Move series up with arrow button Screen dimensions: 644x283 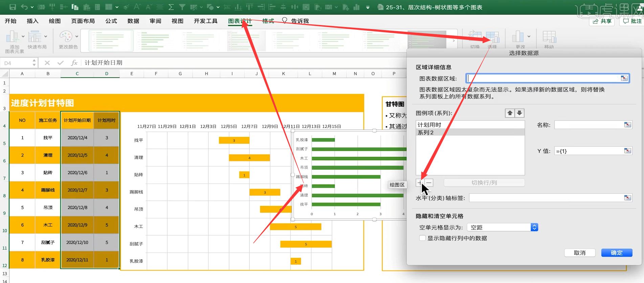(x=510, y=113)
